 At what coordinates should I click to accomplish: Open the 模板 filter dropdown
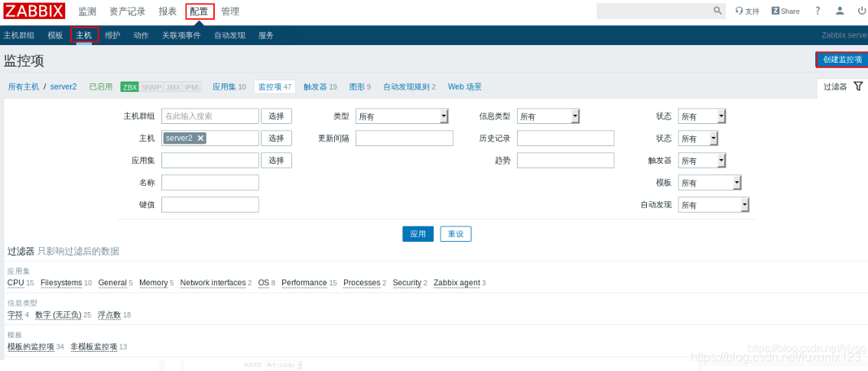(x=710, y=183)
